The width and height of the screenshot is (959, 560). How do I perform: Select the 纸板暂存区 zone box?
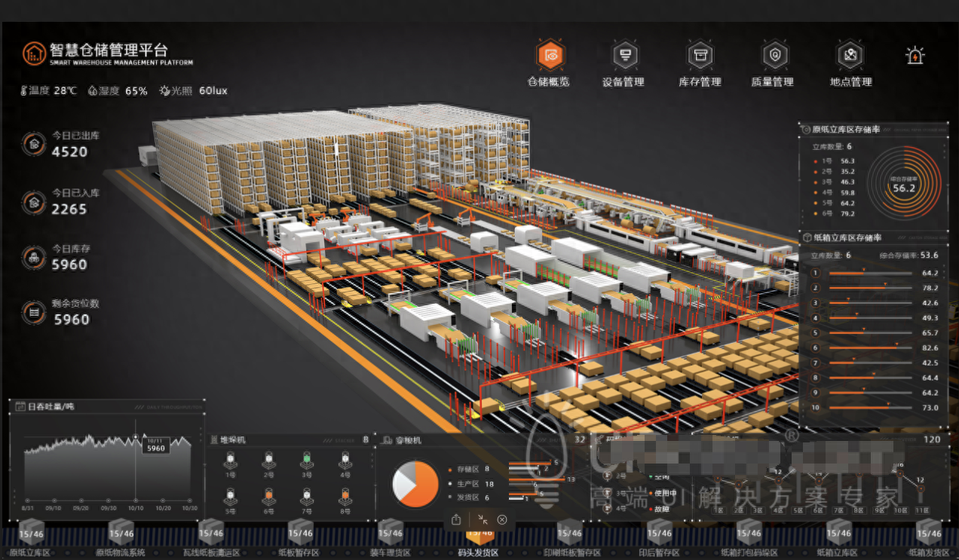(x=300, y=532)
